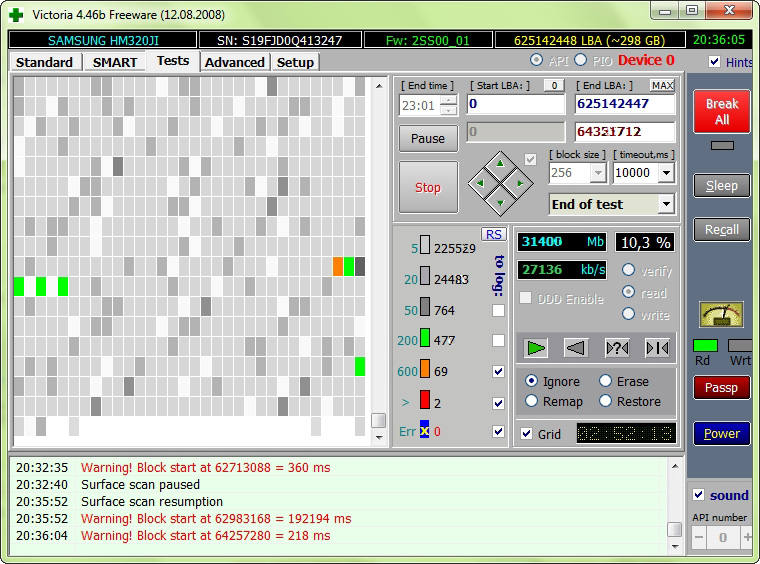760x564 pixels.
Task: Select the Remap radio option
Action: [x=532, y=401]
